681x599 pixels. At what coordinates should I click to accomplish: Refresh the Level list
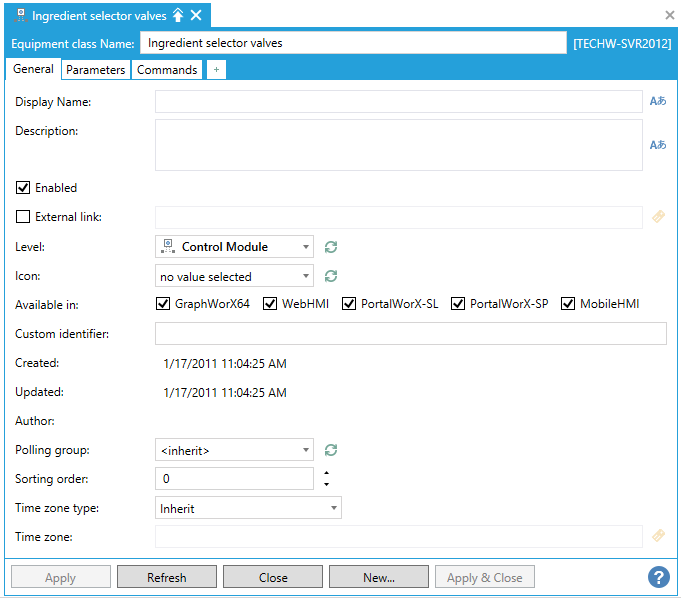331,247
